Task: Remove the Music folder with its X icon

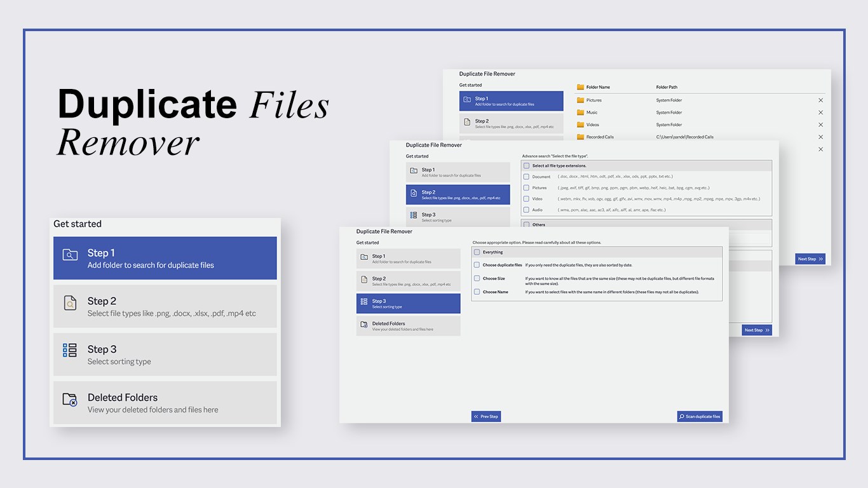Action: pos(820,112)
